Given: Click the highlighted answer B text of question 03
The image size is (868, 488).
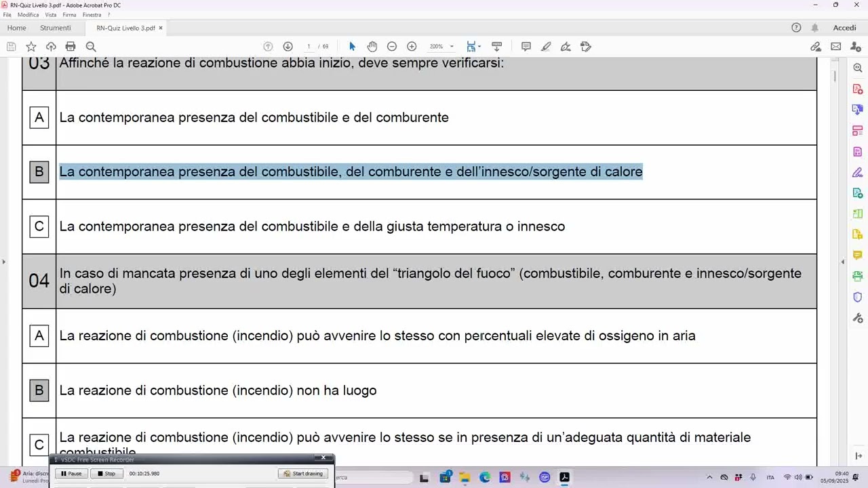Looking at the screenshot, I should point(351,171).
